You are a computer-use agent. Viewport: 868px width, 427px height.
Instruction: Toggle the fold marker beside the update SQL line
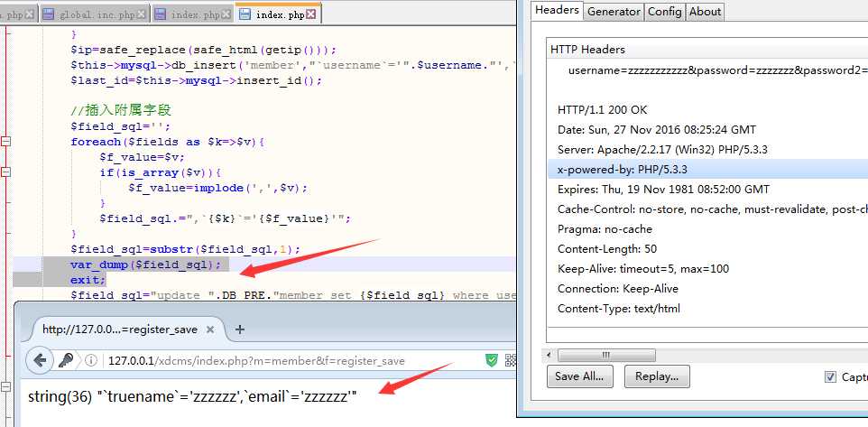(x=6, y=295)
